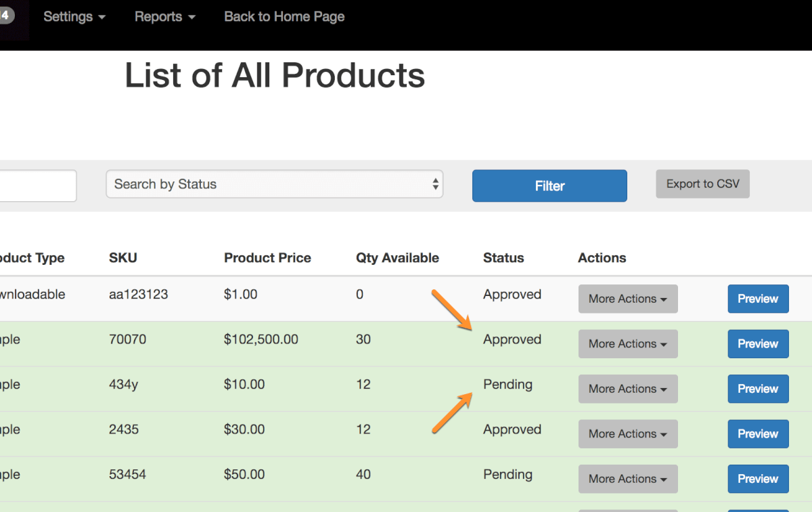812x512 pixels.
Task: Click the blue Filter button
Action: pos(549,186)
